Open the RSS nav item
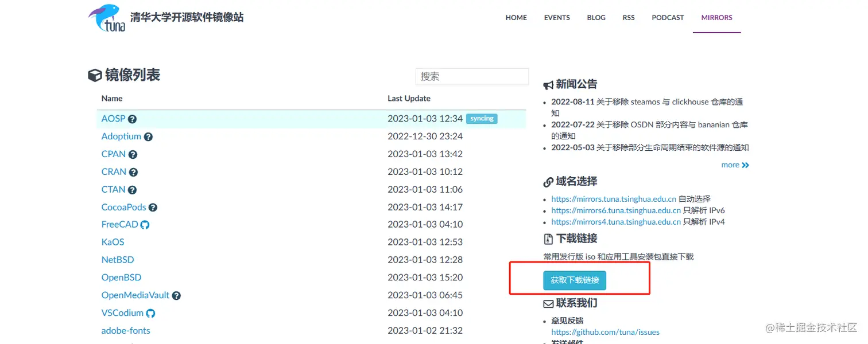This screenshot has height=344, width=868. tap(629, 17)
